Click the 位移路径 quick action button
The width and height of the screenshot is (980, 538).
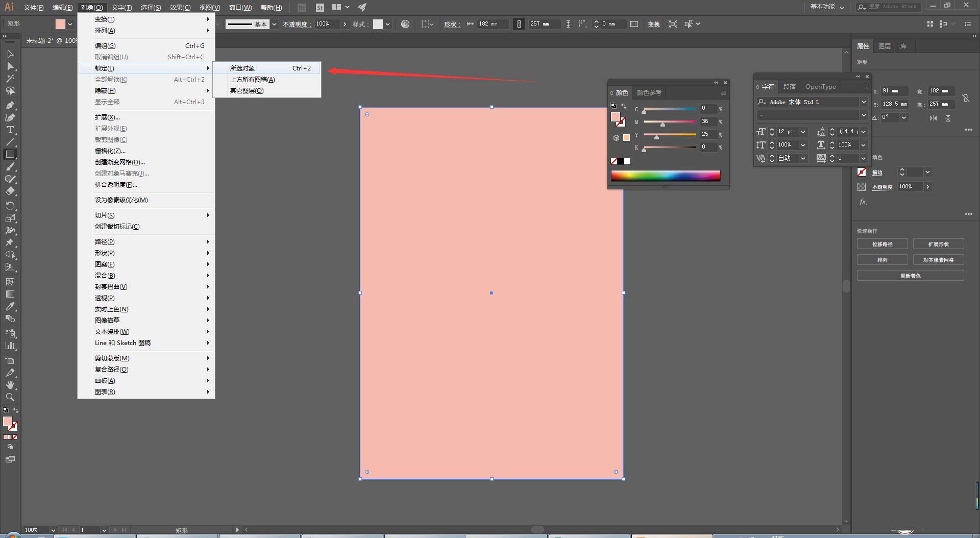(882, 244)
